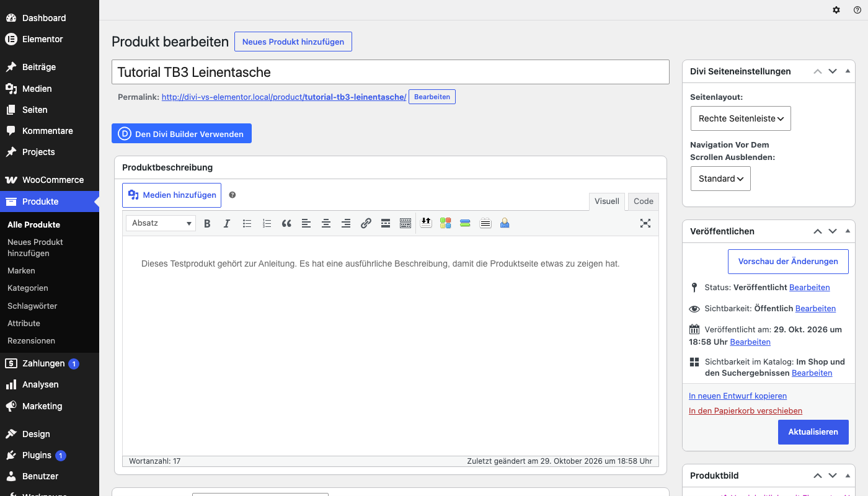Image resolution: width=868 pixels, height=496 pixels.
Task: Click the person-shaped editor toolbar icon
Action: (505, 223)
